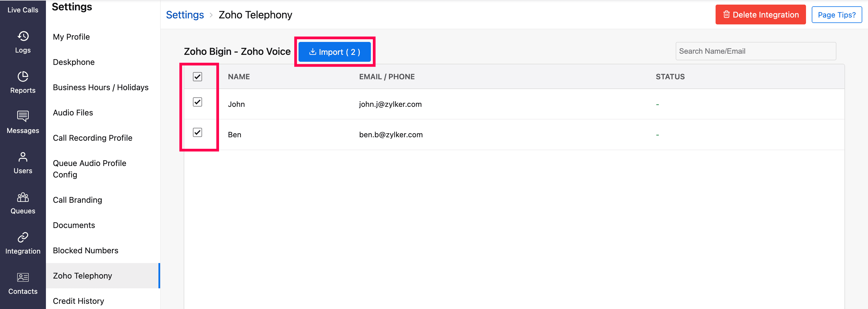
Task: Open Audio Files settings
Action: point(73,113)
